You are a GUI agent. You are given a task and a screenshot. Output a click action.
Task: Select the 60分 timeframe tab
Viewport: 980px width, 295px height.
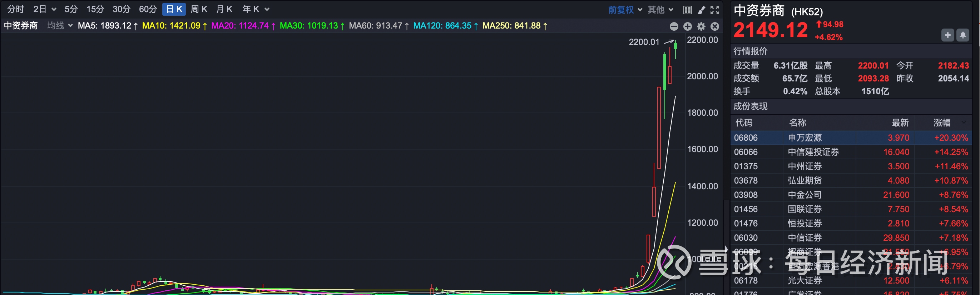(x=148, y=9)
